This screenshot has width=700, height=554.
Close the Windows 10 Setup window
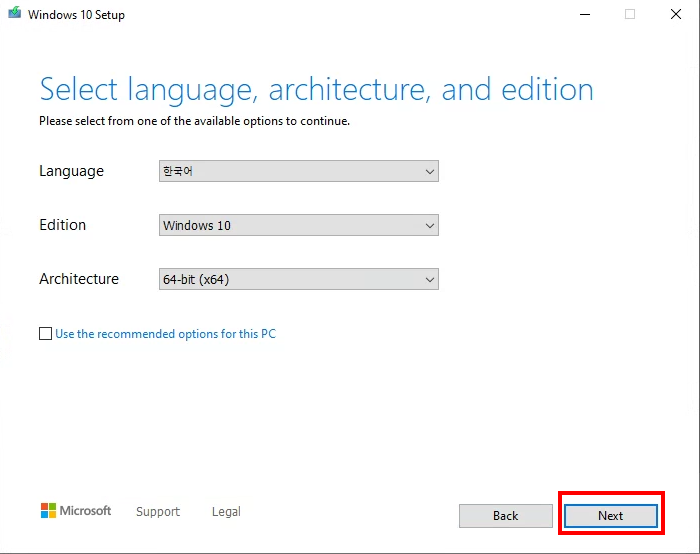(676, 14)
